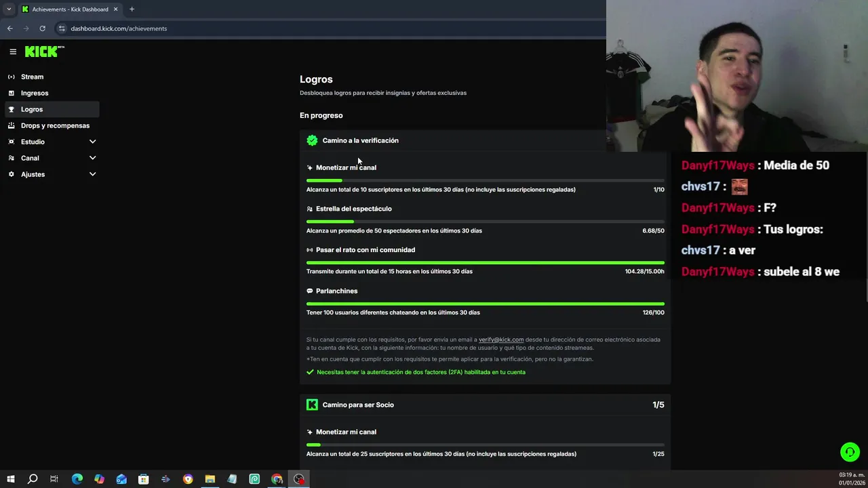This screenshot has height=488, width=868.
Task: Open the browser tab list dropdown
Action: 9,9
